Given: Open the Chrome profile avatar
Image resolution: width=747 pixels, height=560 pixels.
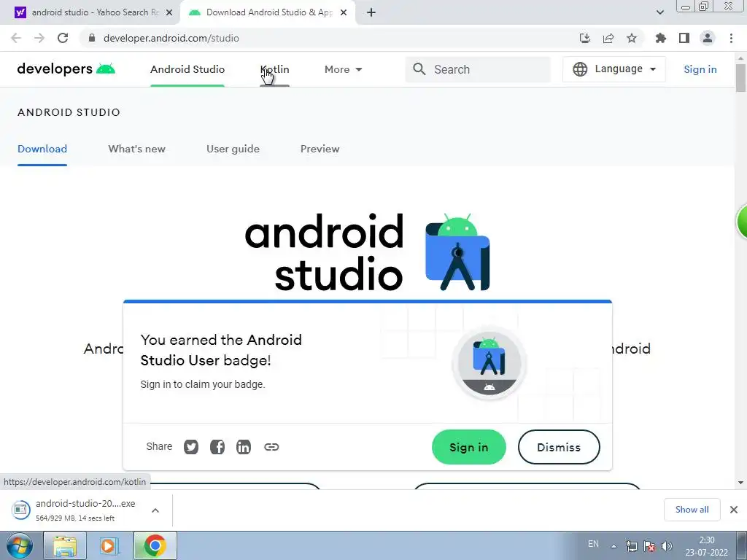Looking at the screenshot, I should (x=708, y=38).
